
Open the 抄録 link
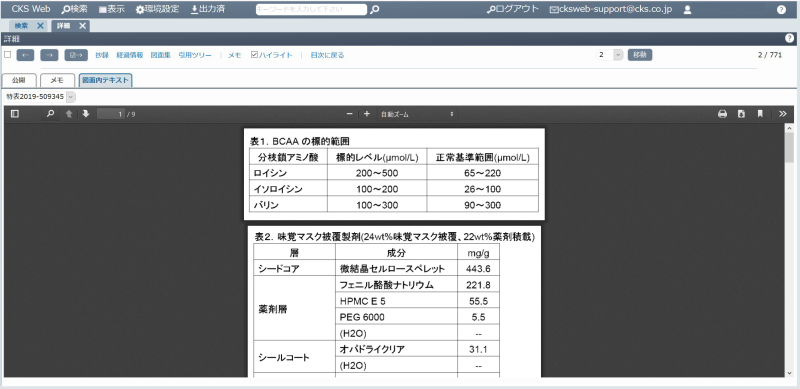[x=102, y=55]
